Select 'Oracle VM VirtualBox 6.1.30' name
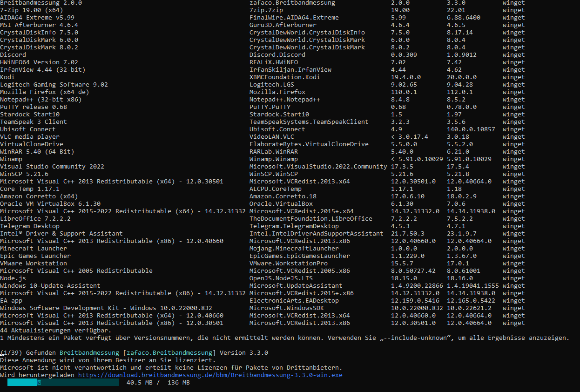580x392 pixels. (50, 204)
